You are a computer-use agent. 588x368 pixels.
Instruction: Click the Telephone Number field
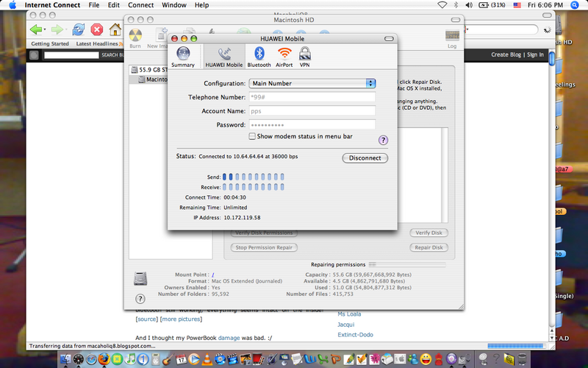[x=312, y=97]
